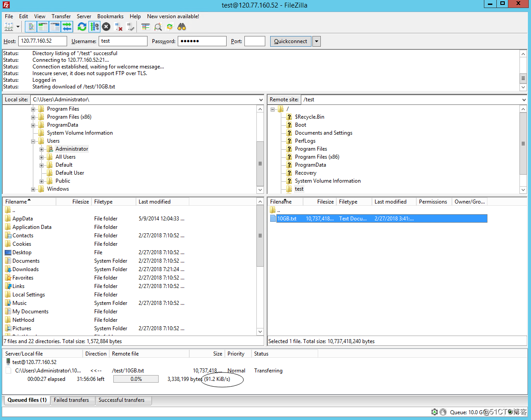Open the Site Manager dropdown arrow
531x420 pixels.
[18, 27]
